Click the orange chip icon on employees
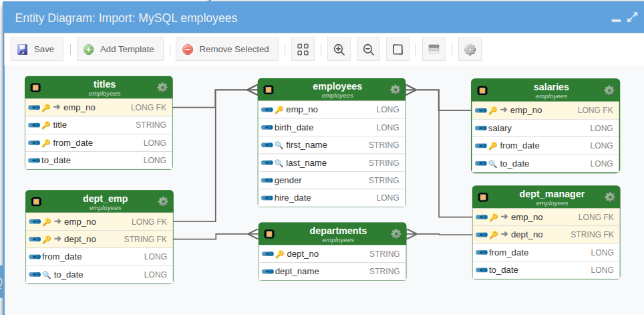Screen dimensions: 644x315 tap(269, 90)
